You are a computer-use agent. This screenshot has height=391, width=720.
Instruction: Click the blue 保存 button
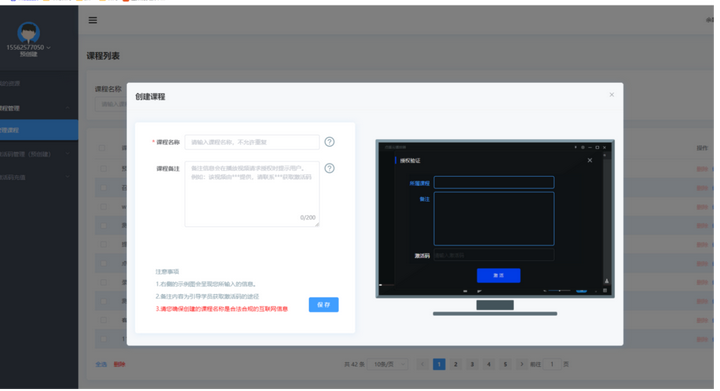coord(324,305)
